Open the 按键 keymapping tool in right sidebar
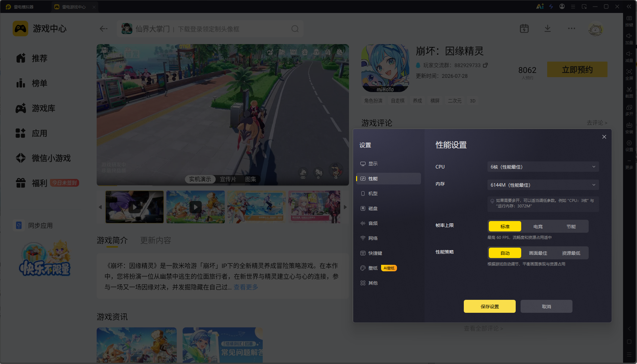Viewport: 637px width, 364px height. tap(629, 21)
